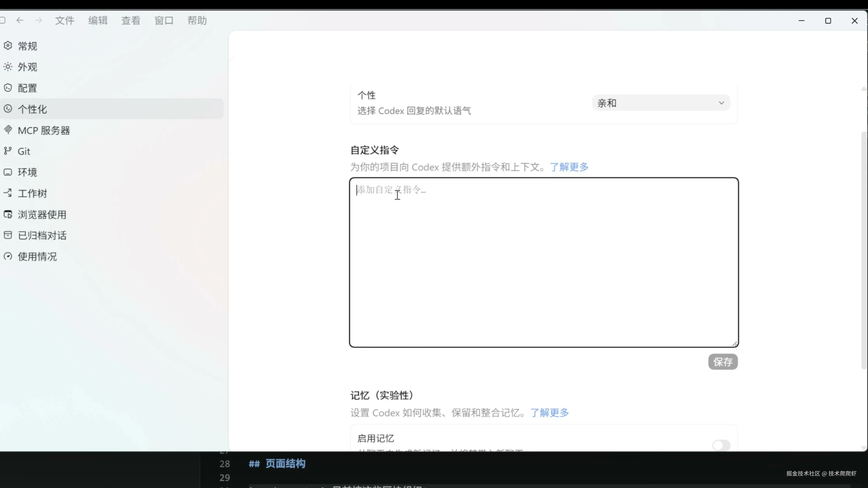The height and width of the screenshot is (488, 868).
Task: Open the 个性 tone dropdown showing 亲和
Action: coord(660,103)
